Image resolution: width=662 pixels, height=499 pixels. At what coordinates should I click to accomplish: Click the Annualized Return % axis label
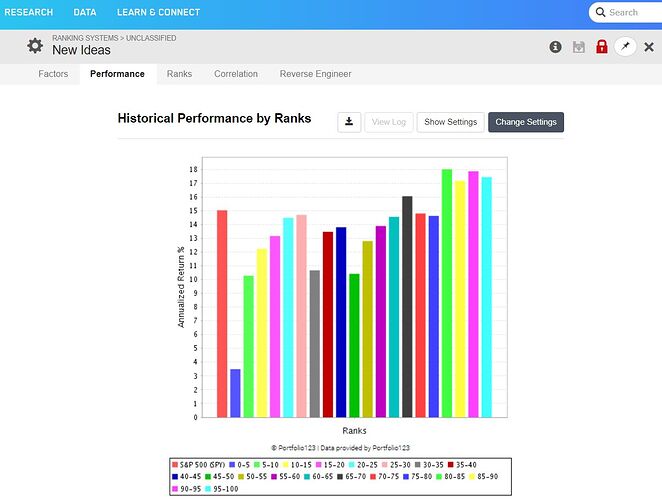[x=181, y=287]
